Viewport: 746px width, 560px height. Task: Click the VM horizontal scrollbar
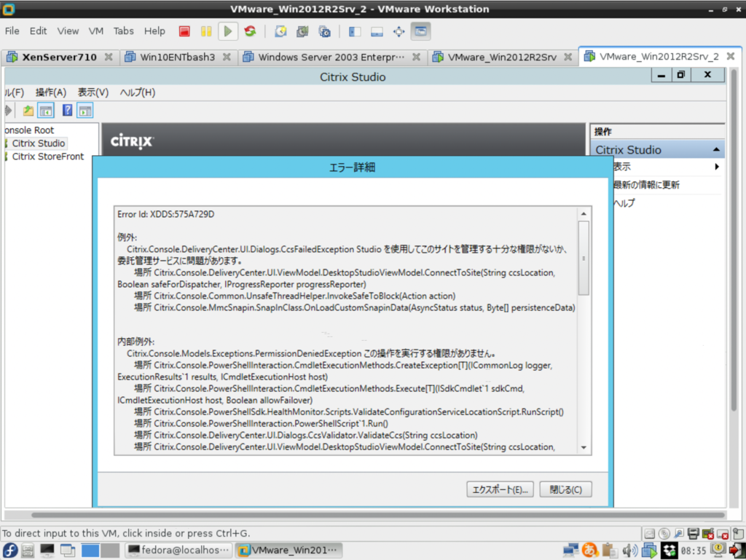tap(378, 515)
